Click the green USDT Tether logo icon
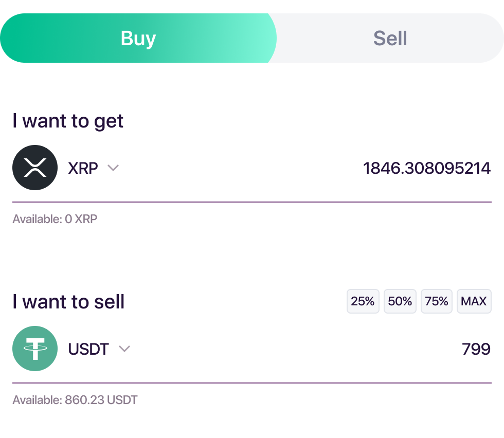504x438 pixels. 35,349
